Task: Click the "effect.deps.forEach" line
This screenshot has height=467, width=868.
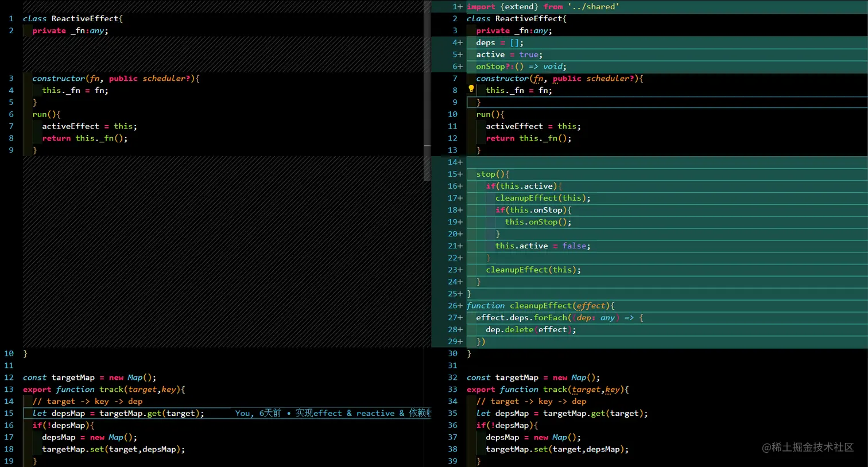Action: pyautogui.click(x=560, y=318)
